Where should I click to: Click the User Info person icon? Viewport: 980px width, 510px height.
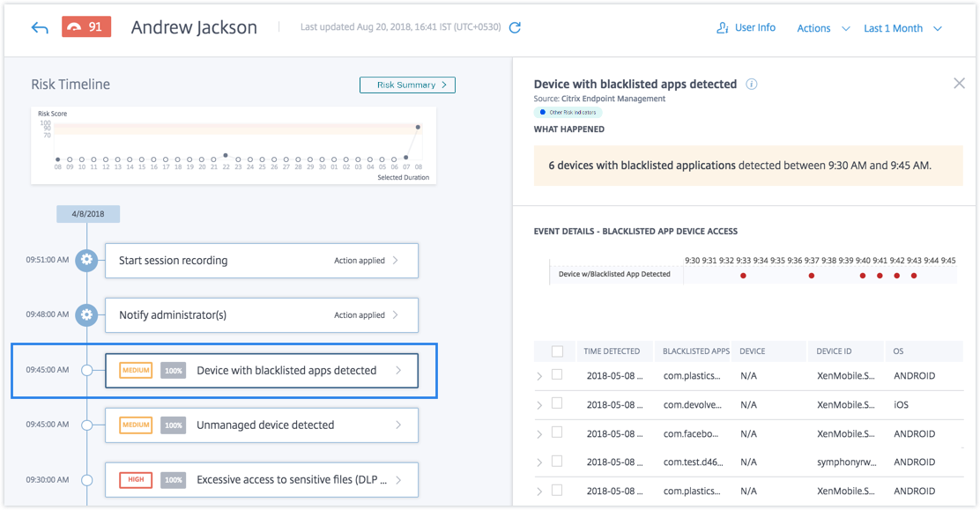(723, 28)
